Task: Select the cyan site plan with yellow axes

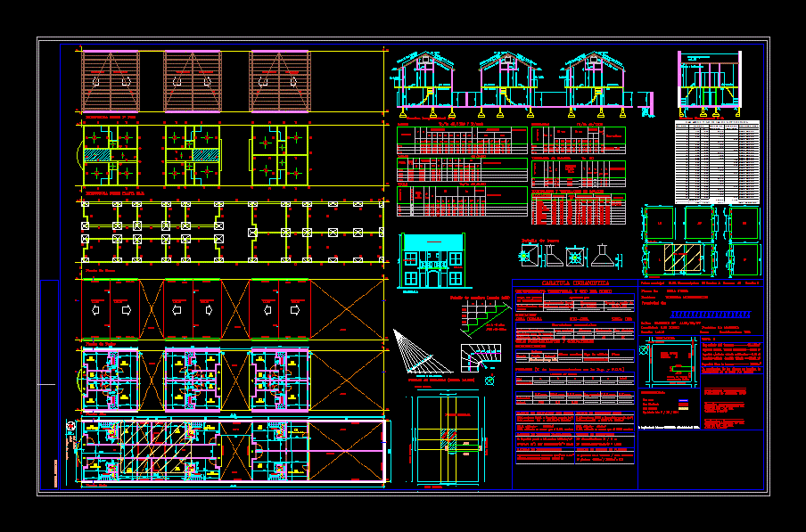Action: (450, 439)
